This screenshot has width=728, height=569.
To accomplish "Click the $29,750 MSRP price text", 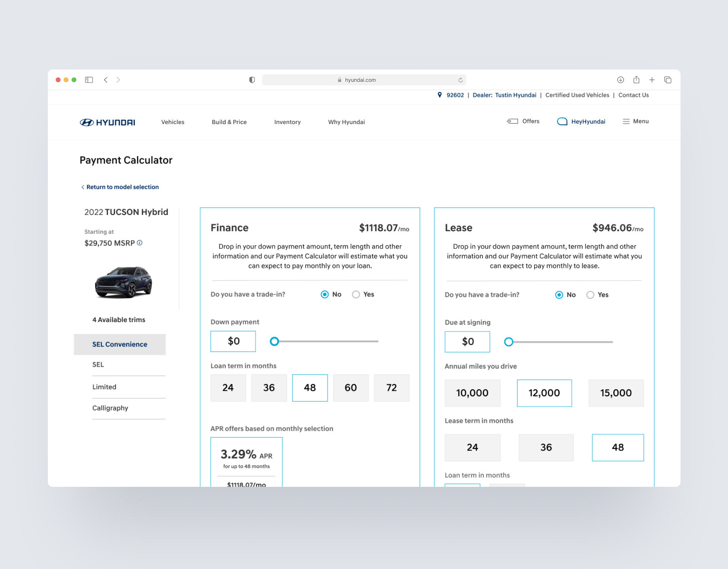I will [x=110, y=243].
